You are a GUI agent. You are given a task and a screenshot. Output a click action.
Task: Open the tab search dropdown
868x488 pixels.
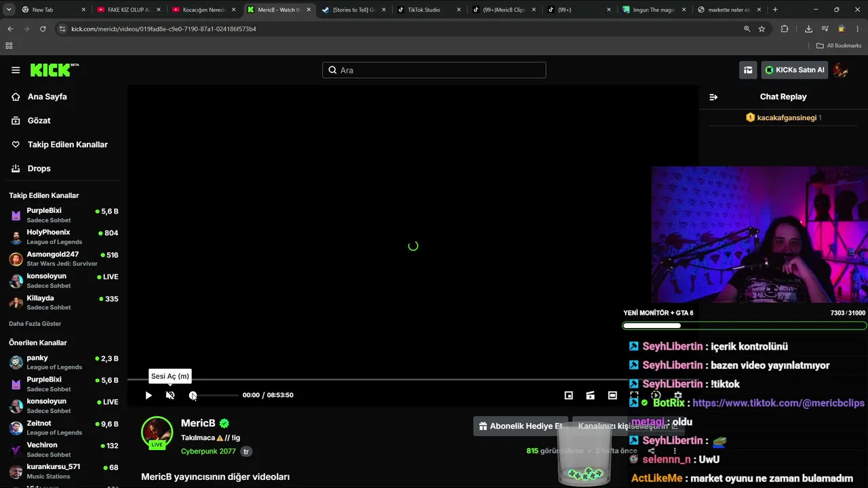9,9
